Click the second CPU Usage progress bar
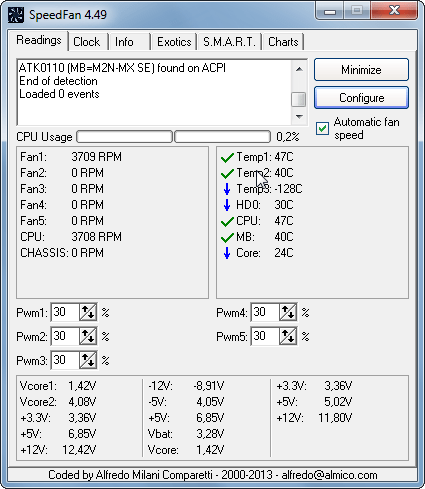Screen dimensions: 425x489 click(222, 137)
